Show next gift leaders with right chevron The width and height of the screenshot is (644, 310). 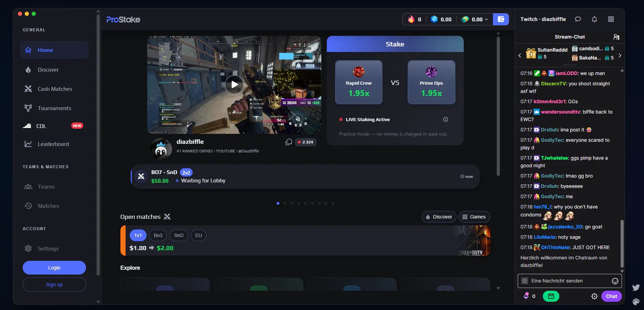click(x=620, y=55)
